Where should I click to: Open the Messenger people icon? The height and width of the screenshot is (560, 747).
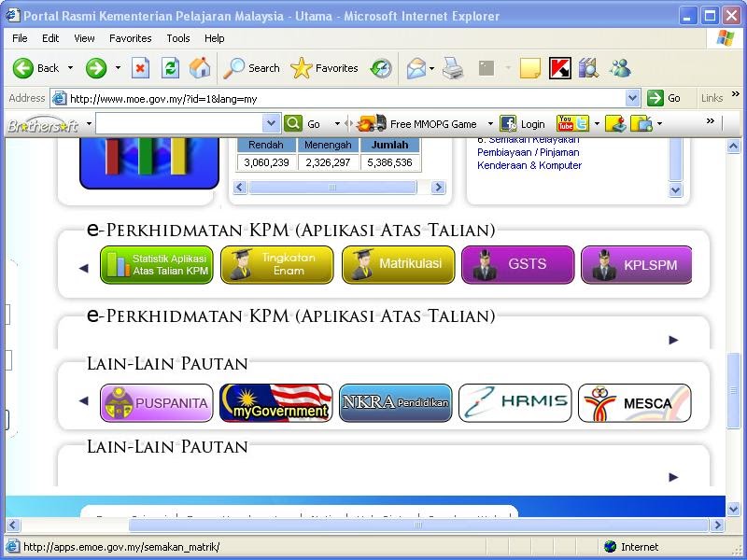click(620, 68)
